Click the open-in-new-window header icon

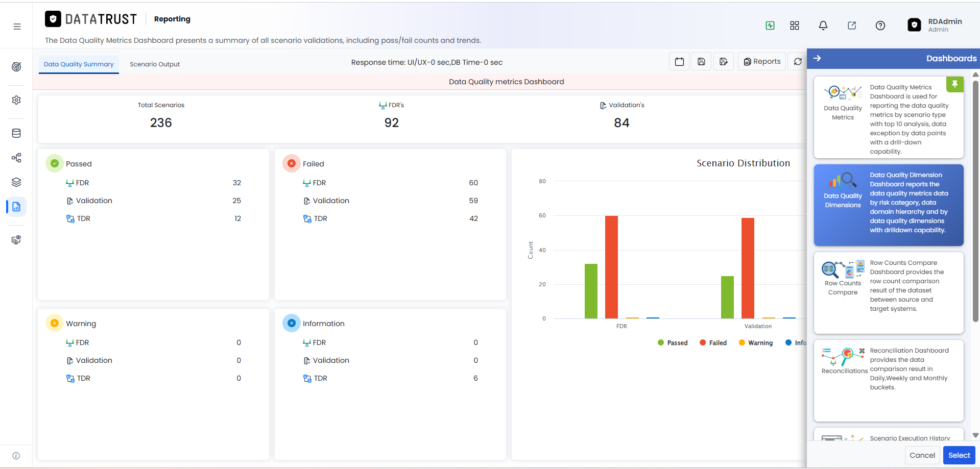point(852,26)
